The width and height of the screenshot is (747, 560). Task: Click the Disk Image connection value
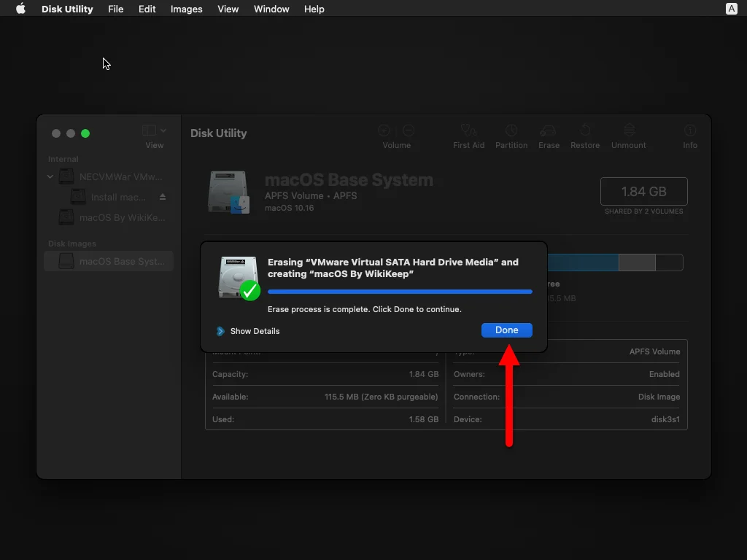(x=659, y=397)
